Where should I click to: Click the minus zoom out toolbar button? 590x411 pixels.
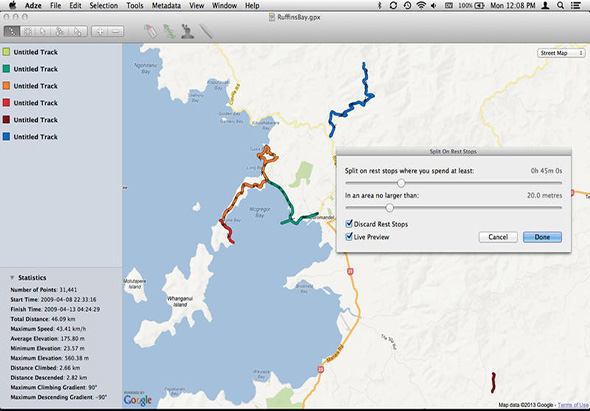pos(116,31)
